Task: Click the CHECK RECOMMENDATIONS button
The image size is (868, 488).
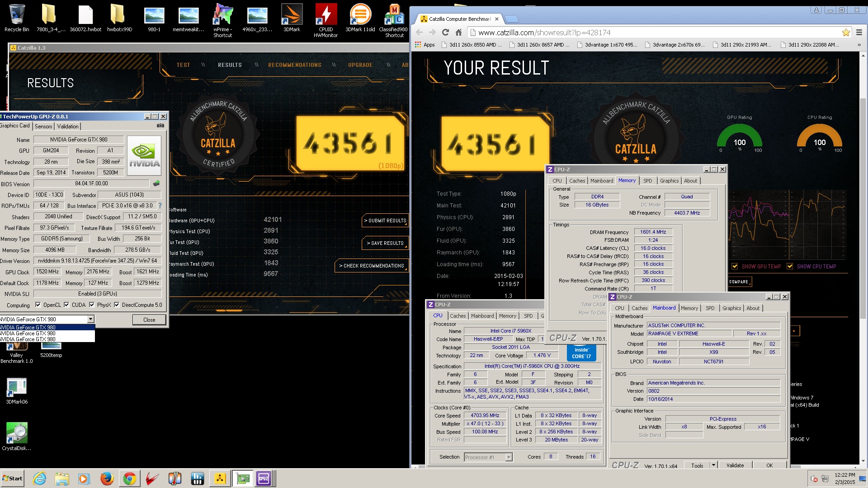Action: (x=372, y=266)
